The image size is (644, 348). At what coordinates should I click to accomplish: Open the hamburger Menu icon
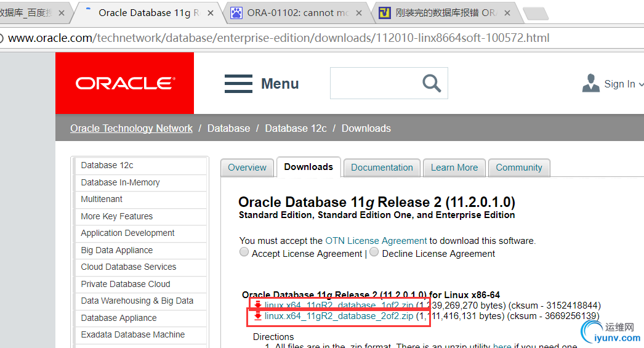[239, 83]
